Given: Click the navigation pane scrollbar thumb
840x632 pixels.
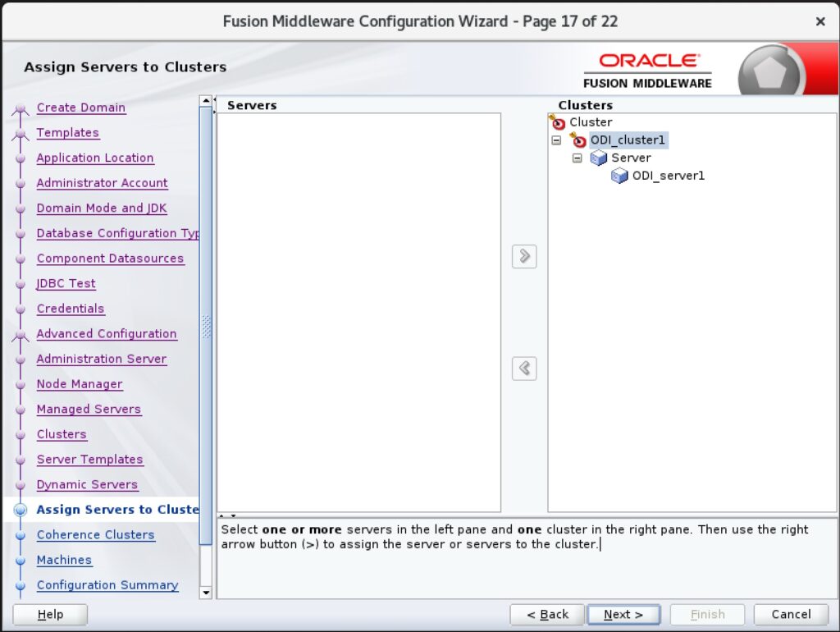Looking at the screenshot, I should tap(206, 326).
